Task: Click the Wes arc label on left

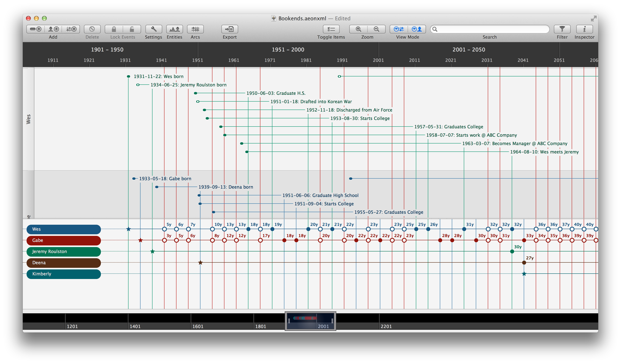Action: (x=28, y=119)
